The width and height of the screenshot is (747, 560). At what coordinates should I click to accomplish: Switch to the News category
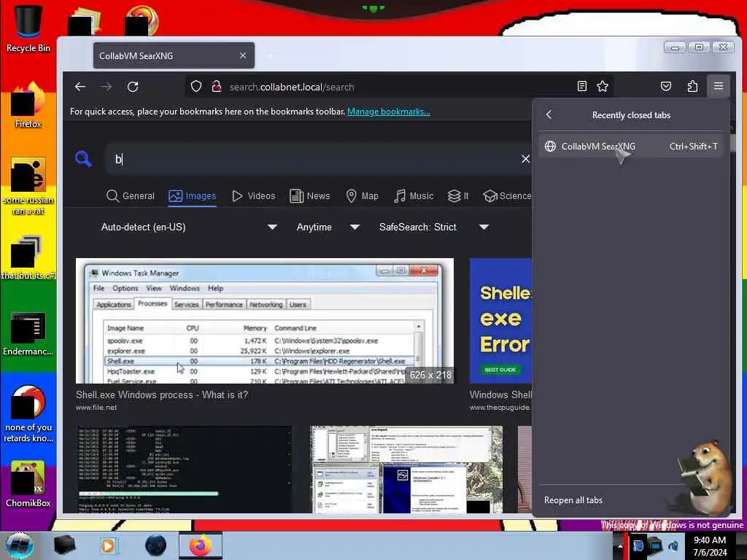point(309,195)
